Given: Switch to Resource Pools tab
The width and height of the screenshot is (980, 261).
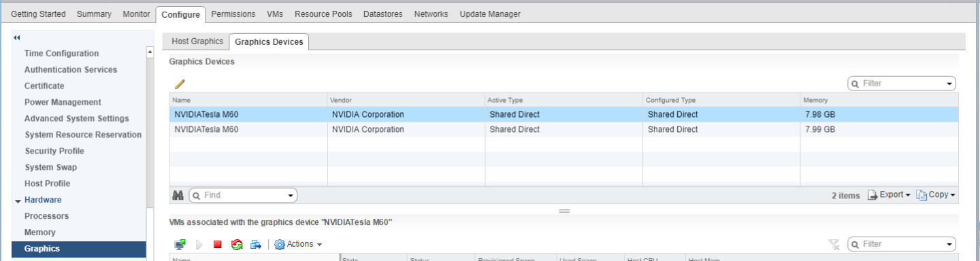Looking at the screenshot, I should (323, 14).
